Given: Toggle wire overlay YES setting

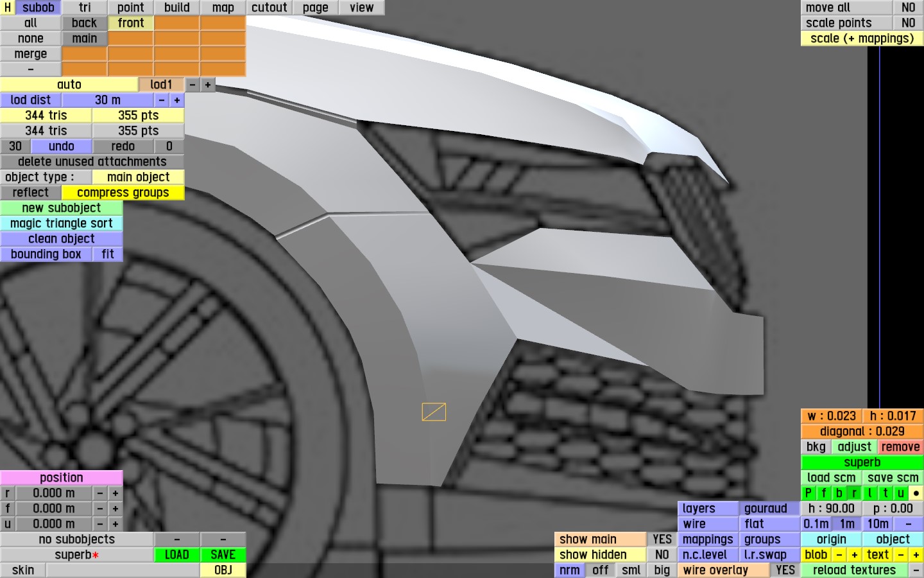Looking at the screenshot, I should point(785,570).
